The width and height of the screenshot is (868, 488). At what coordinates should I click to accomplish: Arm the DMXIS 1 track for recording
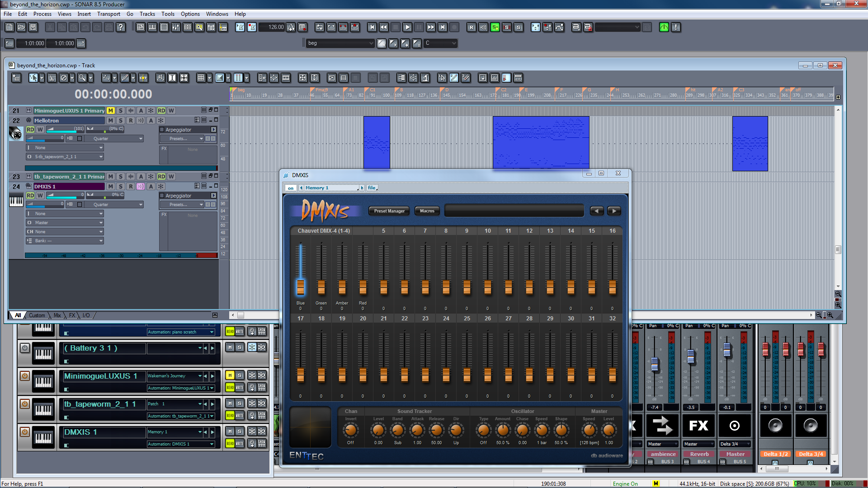tap(131, 187)
